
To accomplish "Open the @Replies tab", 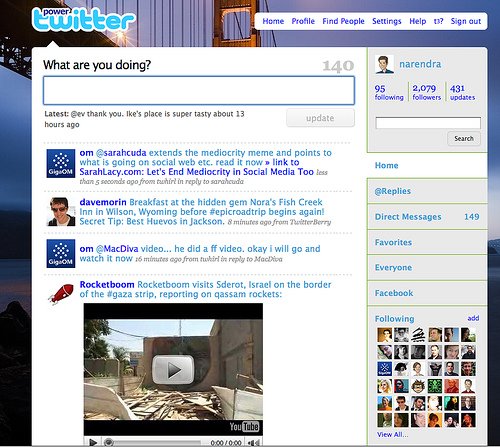I will [427, 191].
